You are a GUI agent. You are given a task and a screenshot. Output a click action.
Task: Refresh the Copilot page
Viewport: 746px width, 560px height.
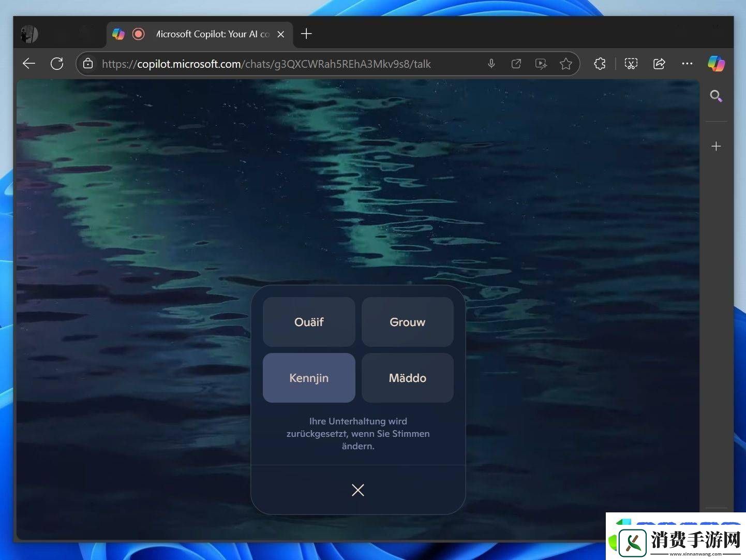click(57, 64)
